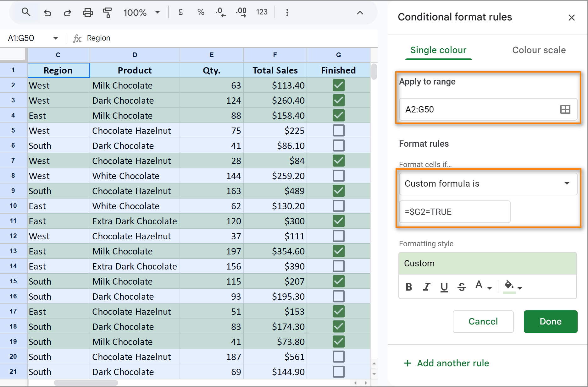Click the scroll right arrow at bottom

tap(366, 383)
